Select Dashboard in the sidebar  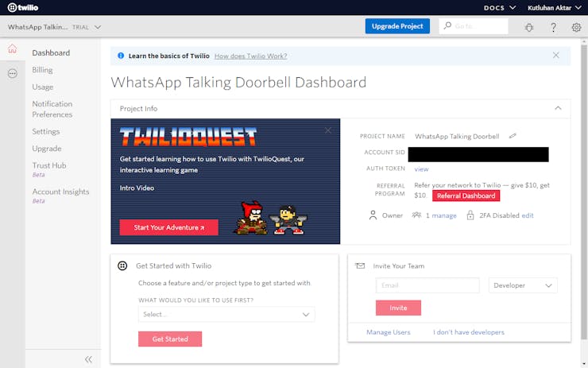click(x=51, y=53)
